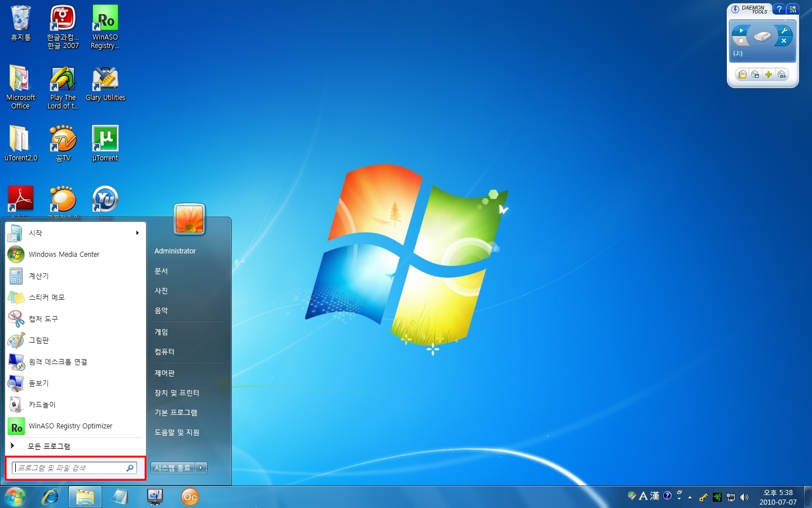Show hidden tray icons arrow
This screenshot has height=508, width=812.
tap(690, 497)
